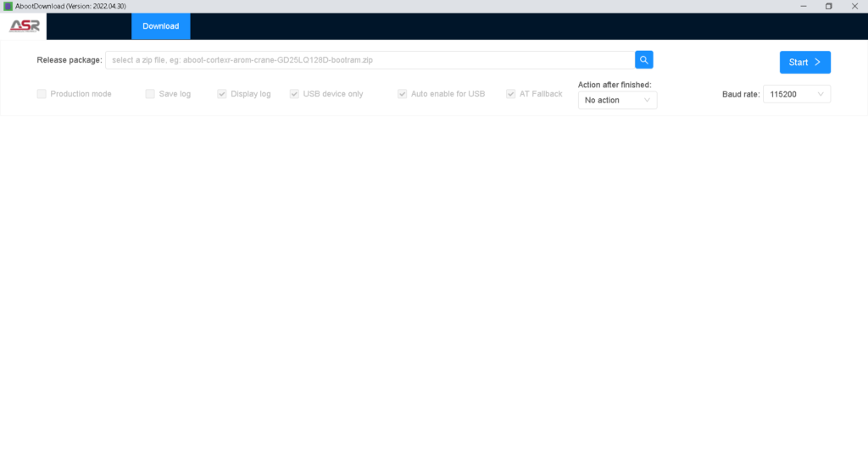The height and width of the screenshot is (465, 868).
Task: Enable the Production mode checkbox
Action: 42,94
